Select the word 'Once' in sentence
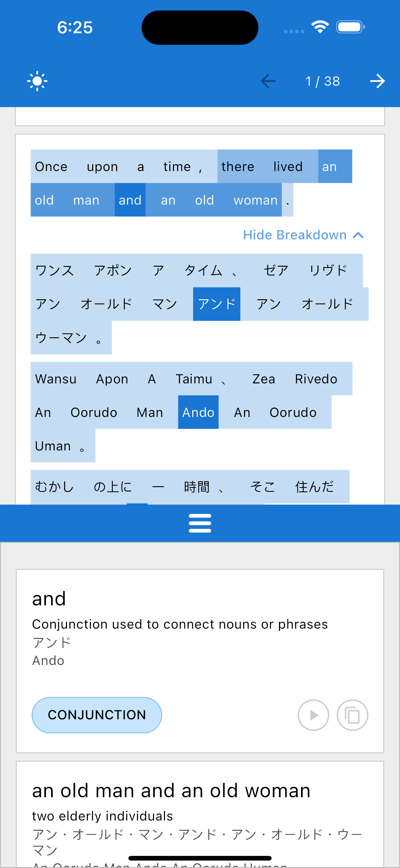The height and width of the screenshot is (868, 400). pos(51,166)
